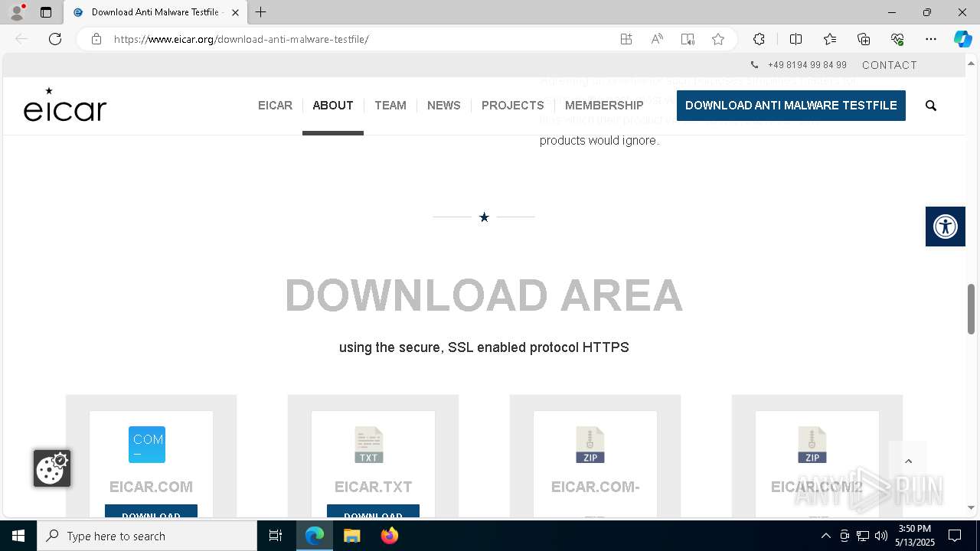
Task: Open the EICAR menu item
Action: [x=275, y=106]
